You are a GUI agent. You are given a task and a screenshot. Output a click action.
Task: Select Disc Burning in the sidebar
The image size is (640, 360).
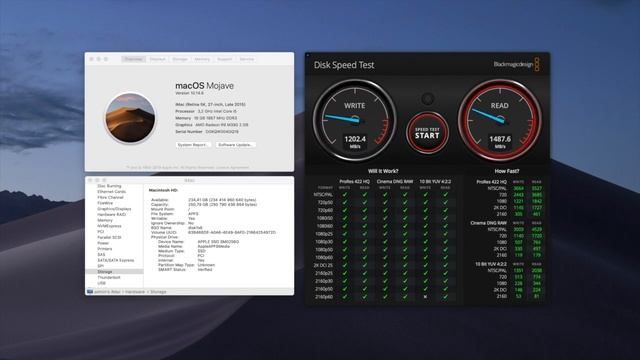(x=109, y=186)
